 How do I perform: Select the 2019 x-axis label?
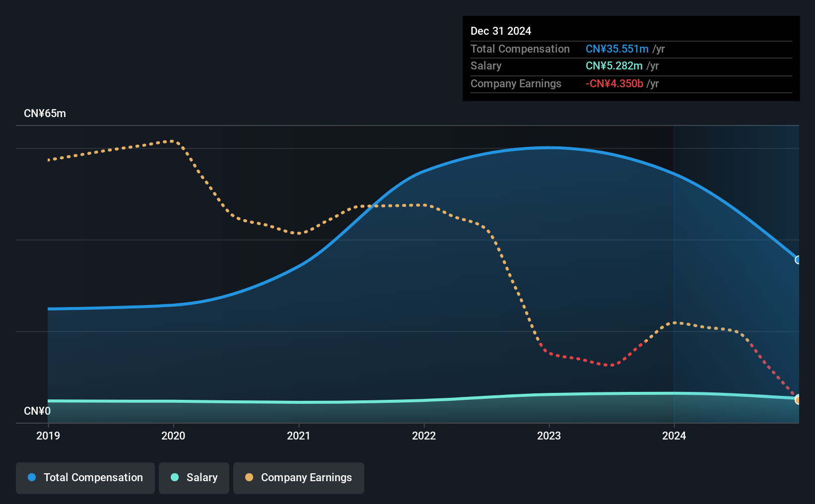48,436
